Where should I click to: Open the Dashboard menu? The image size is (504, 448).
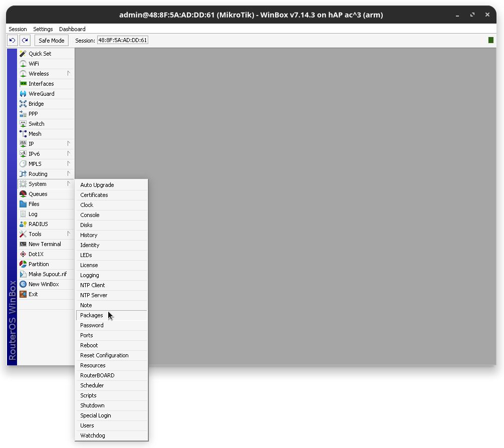(x=72, y=29)
